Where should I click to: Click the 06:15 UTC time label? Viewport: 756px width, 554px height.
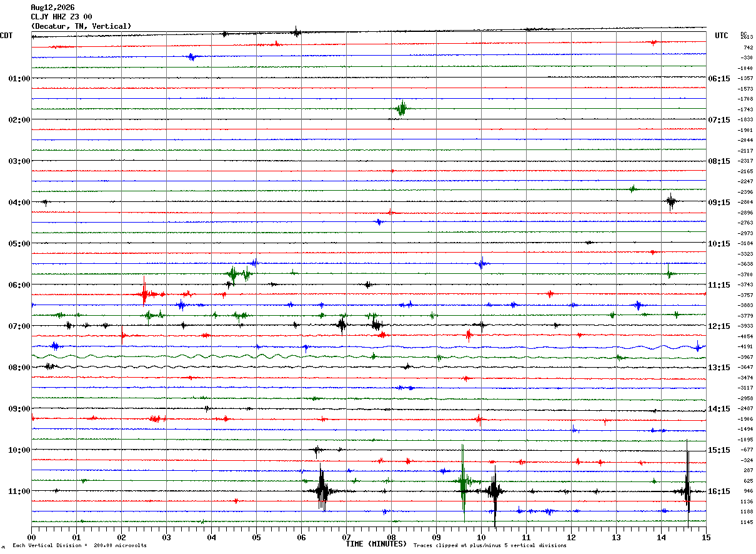pyautogui.click(x=719, y=79)
